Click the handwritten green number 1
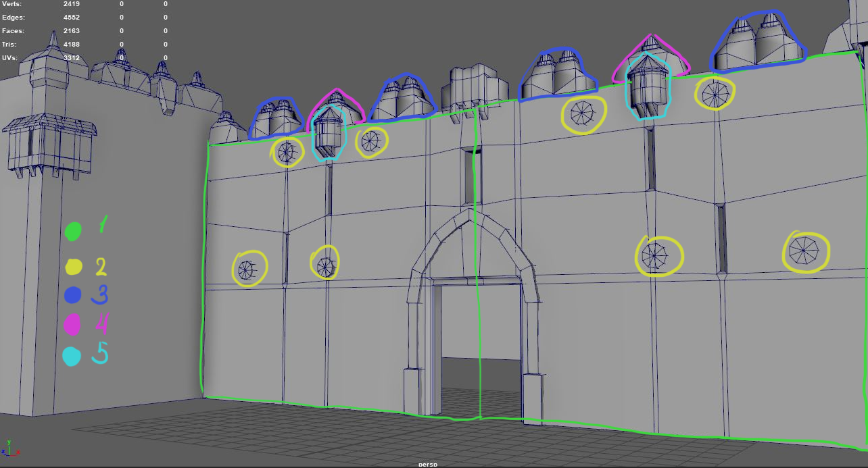The image size is (868, 468). point(103,225)
